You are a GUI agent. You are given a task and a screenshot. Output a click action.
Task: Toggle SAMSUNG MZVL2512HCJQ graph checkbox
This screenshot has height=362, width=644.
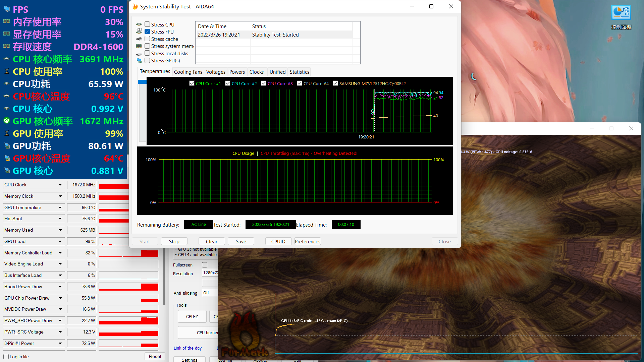point(335,83)
